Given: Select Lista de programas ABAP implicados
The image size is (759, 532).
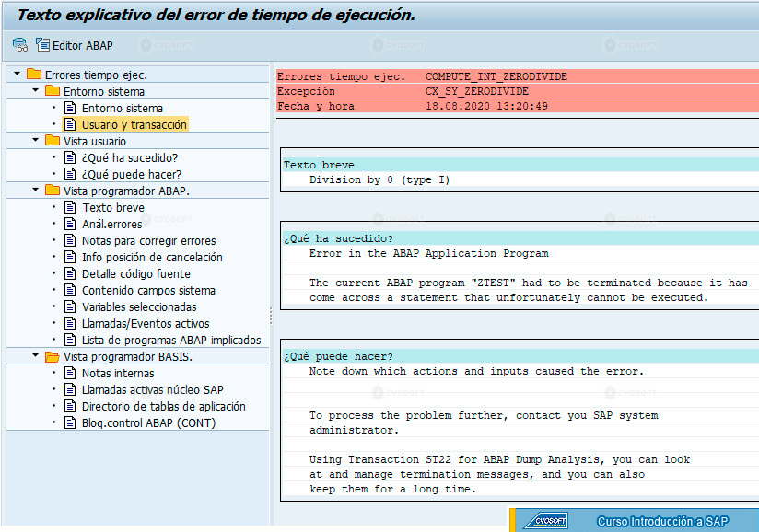Looking at the screenshot, I should tap(171, 340).
